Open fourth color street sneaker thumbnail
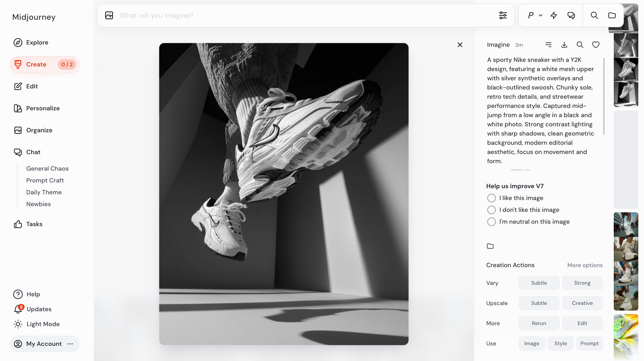 [x=626, y=298]
